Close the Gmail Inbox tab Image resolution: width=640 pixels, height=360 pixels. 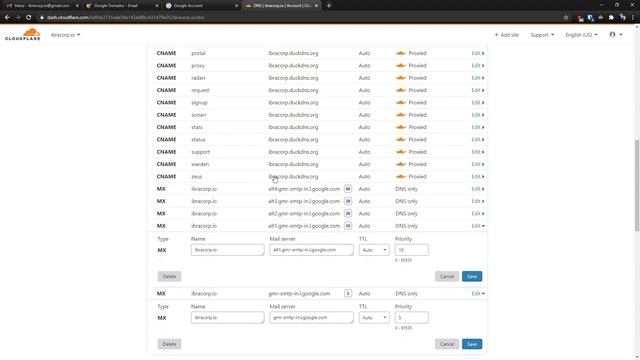(x=77, y=6)
